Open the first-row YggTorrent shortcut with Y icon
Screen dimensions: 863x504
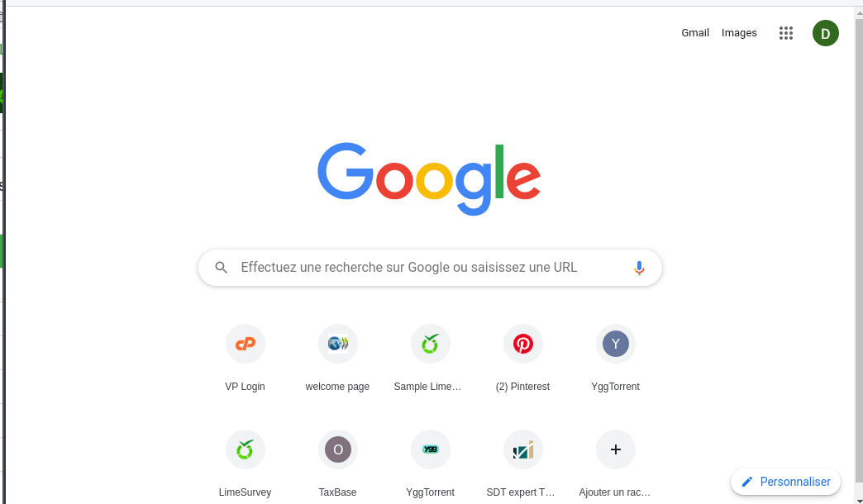coord(616,344)
